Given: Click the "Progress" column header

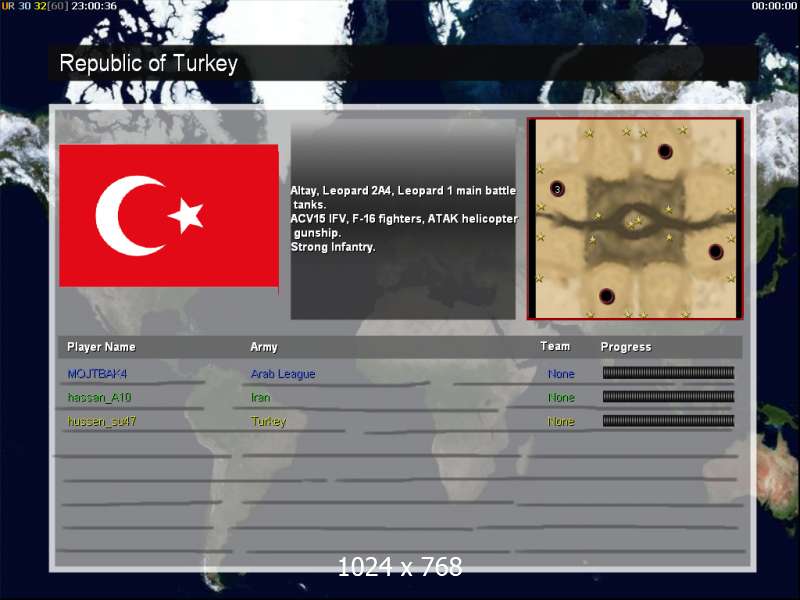Looking at the screenshot, I should click(x=626, y=347).
